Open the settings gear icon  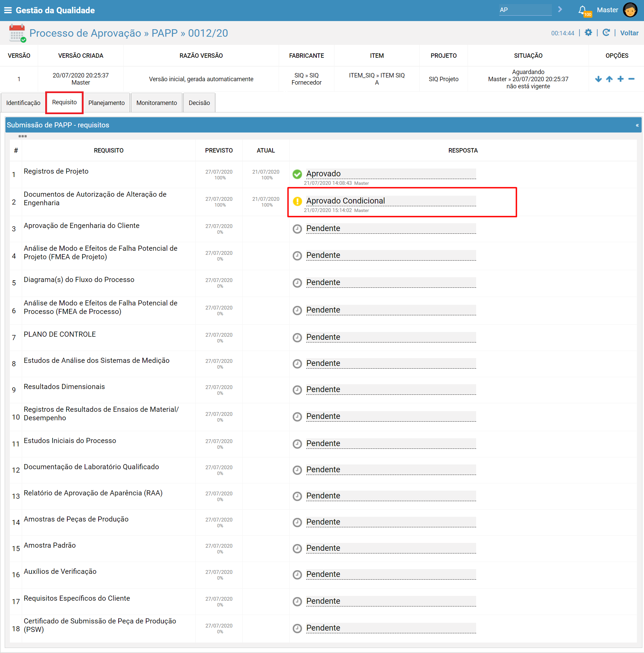pyautogui.click(x=588, y=33)
